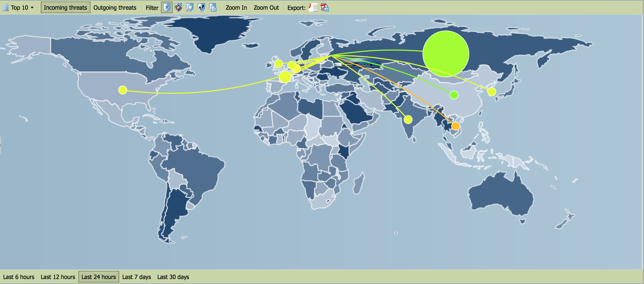Toggle the Last 24 hours range

click(99, 277)
